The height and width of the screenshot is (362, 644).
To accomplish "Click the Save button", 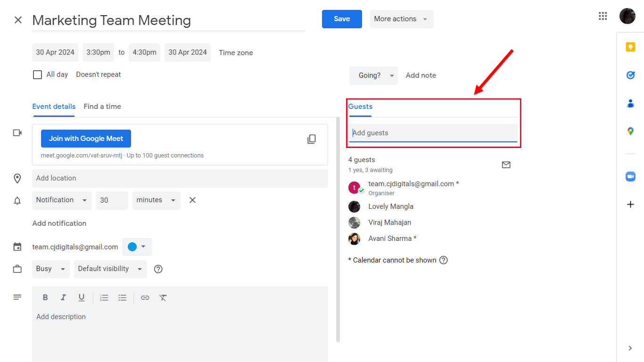I will tap(342, 19).
